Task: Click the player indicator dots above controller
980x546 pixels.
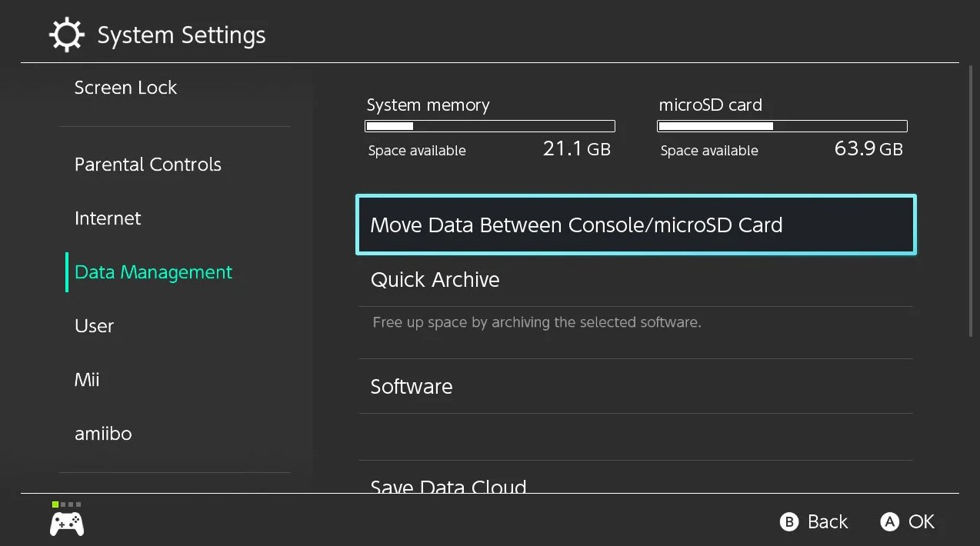Action: (67, 504)
